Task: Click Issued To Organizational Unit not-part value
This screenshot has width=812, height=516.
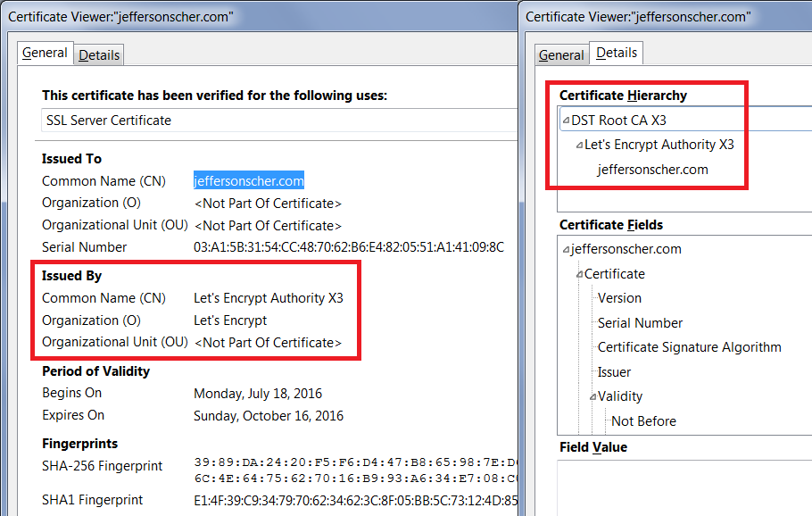Action: 268,226
